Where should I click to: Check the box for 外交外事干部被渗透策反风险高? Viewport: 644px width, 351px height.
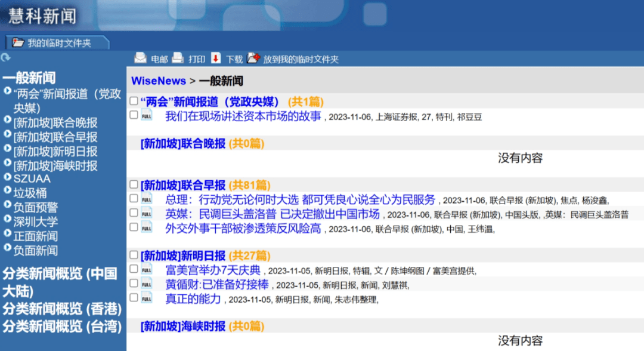click(134, 227)
